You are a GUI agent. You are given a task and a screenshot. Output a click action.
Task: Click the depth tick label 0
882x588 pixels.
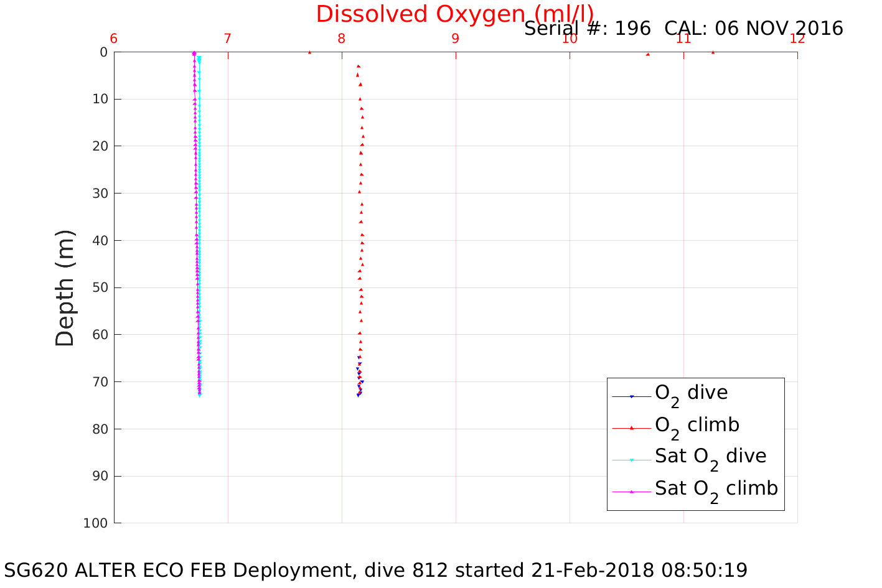[103, 52]
